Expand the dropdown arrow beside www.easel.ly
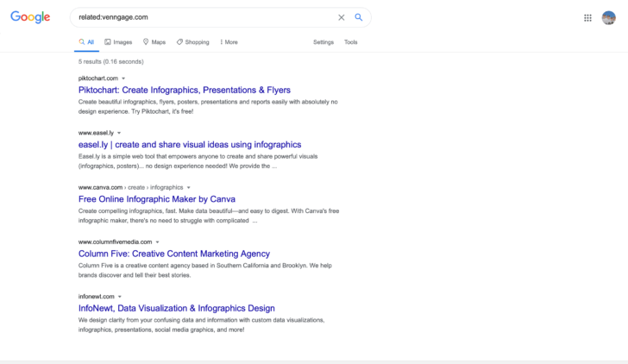The image size is (628, 364). [x=119, y=133]
